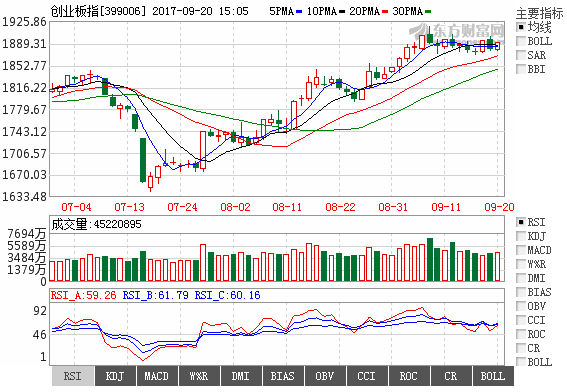This screenshot has width=567, height=392.
Task: Enable the DMI checkbox in right list
Action: [x=521, y=278]
